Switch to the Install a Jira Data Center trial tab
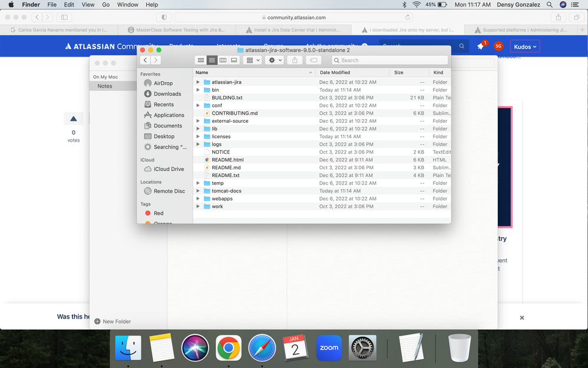Screen dimensions: 588x368 [293, 30]
